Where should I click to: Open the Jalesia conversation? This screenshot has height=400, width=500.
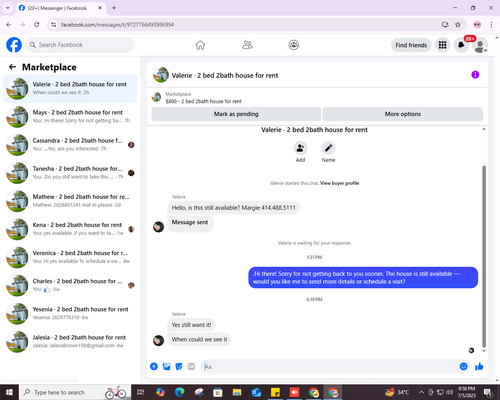70,341
